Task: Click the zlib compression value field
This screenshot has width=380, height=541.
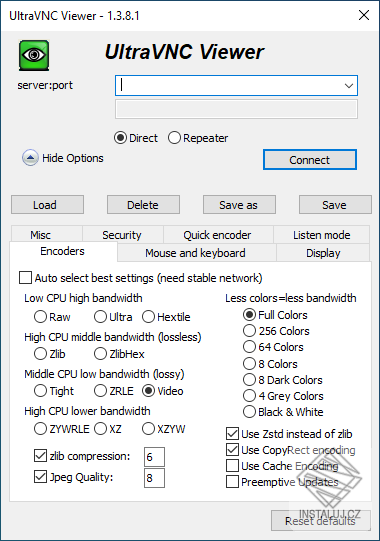Action: coord(154,457)
